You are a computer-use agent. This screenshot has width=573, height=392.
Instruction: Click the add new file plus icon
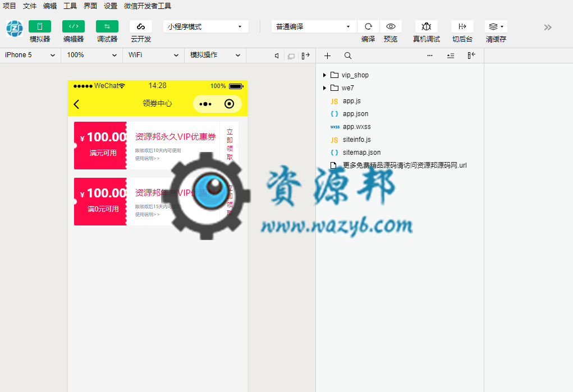(327, 56)
